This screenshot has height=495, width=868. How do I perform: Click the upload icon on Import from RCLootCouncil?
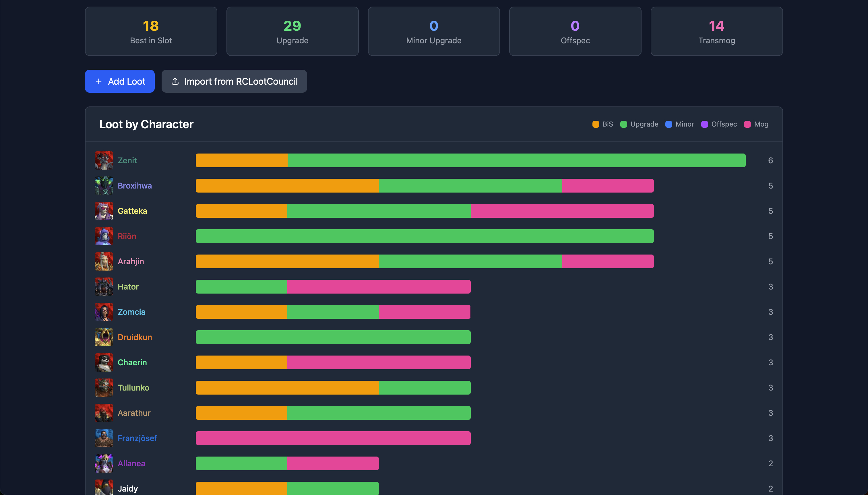tap(175, 81)
